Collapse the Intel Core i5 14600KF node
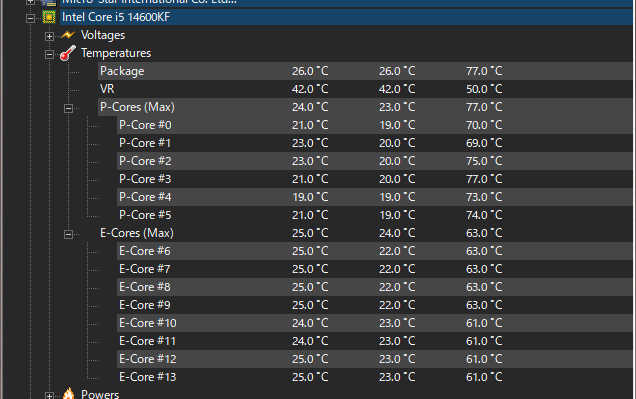The image size is (636, 399). coord(30,18)
